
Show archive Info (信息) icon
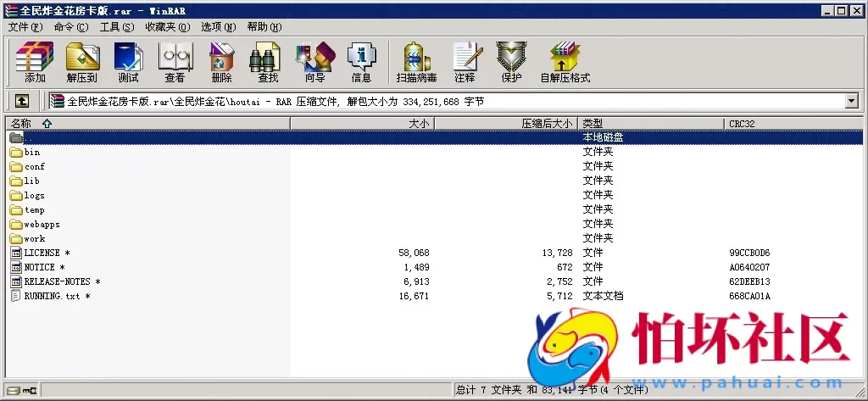point(361,62)
